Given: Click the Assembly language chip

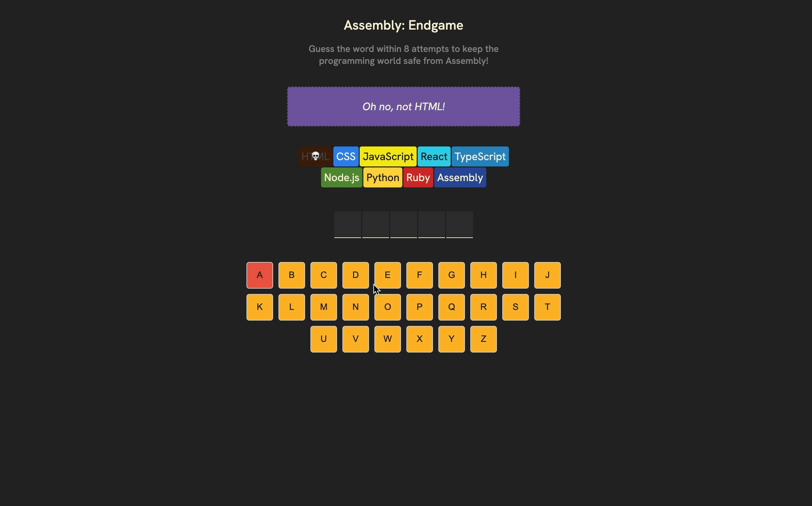Looking at the screenshot, I should point(460,178).
